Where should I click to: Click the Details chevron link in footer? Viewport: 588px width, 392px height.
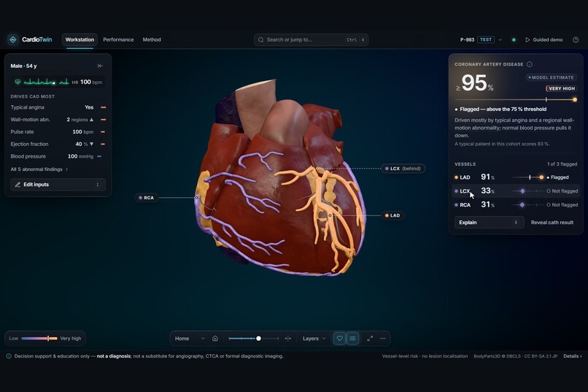tap(573, 356)
